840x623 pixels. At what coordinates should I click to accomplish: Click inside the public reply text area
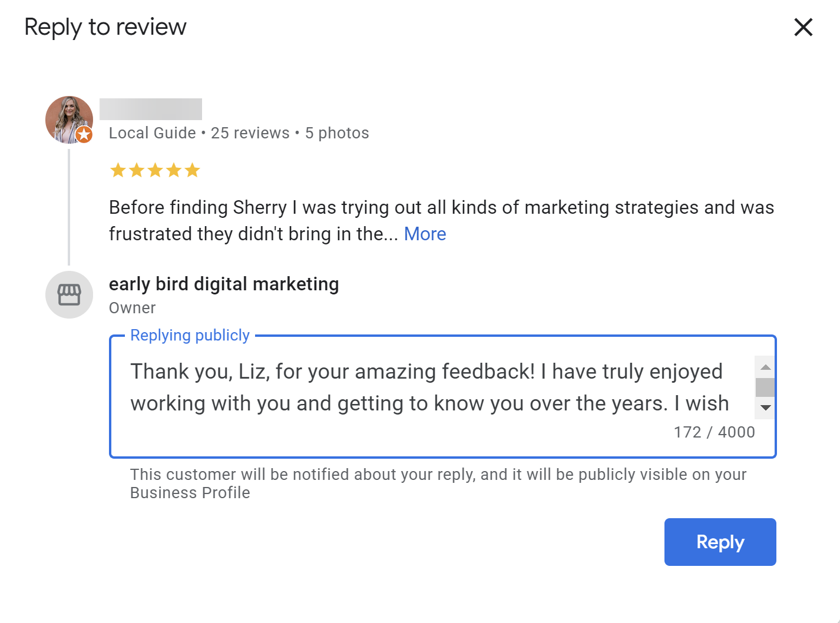(x=412, y=389)
